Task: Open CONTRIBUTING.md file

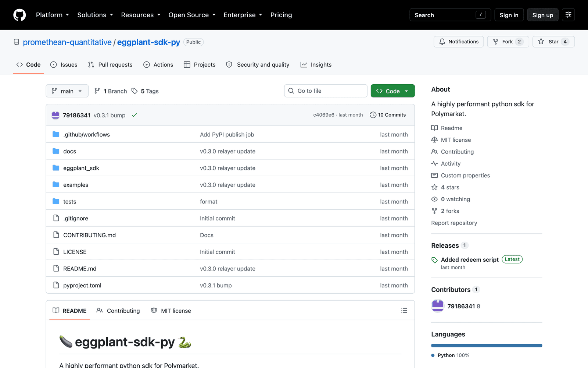Action: (89, 235)
